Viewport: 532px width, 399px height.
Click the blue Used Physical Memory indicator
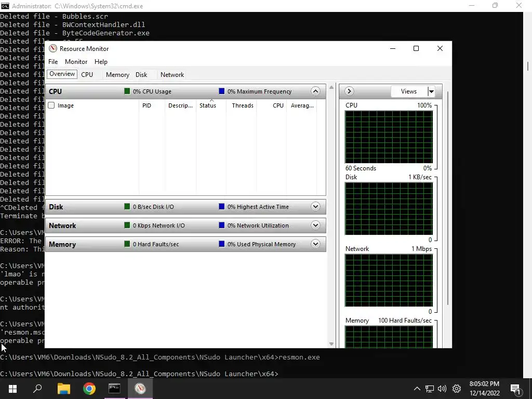click(221, 244)
